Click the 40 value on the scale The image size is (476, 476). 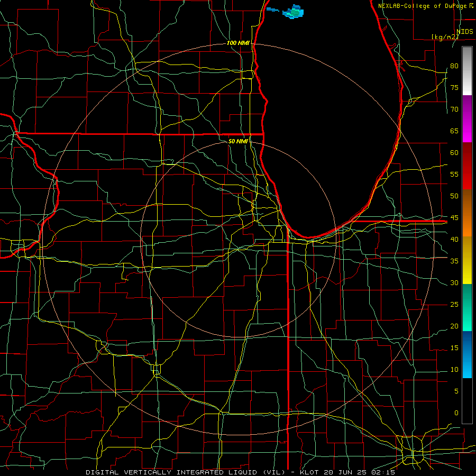click(454, 239)
